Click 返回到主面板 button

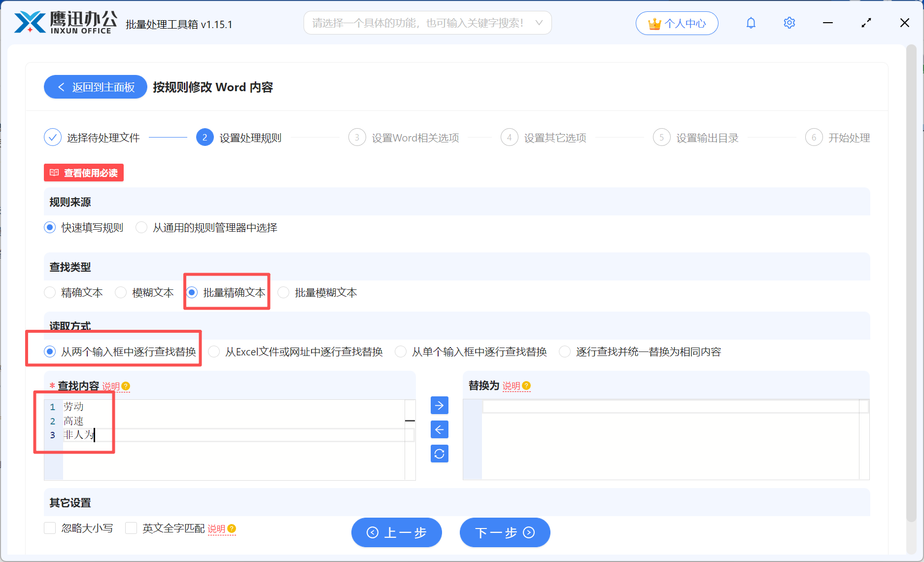(x=96, y=87)
